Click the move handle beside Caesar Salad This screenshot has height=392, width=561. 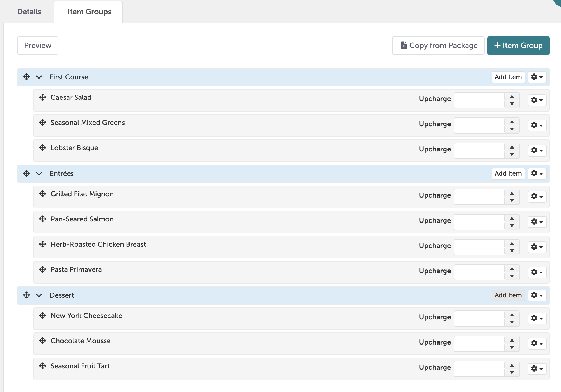pyautogui.click(x=43, y=97)
